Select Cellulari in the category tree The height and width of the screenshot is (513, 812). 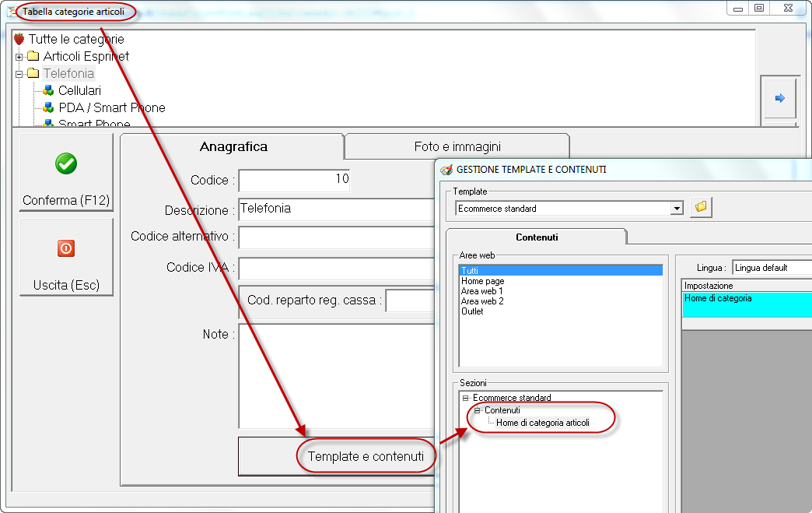pos(79,90)
